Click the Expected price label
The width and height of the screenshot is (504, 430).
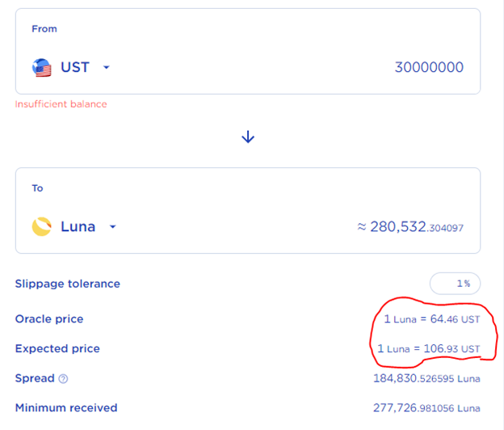click(57, 348)
